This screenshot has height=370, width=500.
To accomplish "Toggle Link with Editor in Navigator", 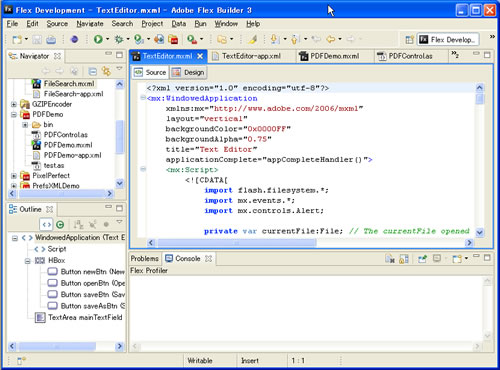I will pos(106,71).
